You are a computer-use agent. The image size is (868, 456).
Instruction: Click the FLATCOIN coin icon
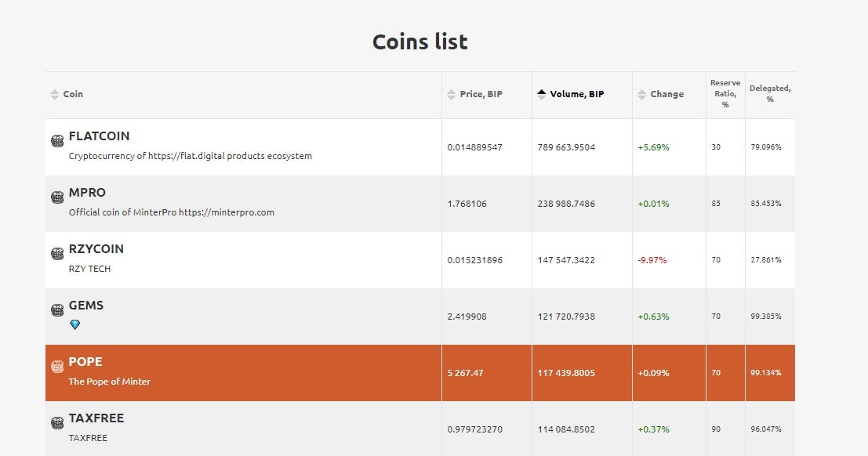click(57, 140)
